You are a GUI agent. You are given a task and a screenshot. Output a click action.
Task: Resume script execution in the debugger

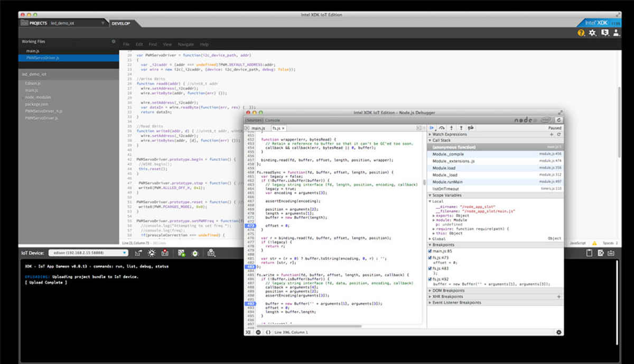[x=431, y=127]
